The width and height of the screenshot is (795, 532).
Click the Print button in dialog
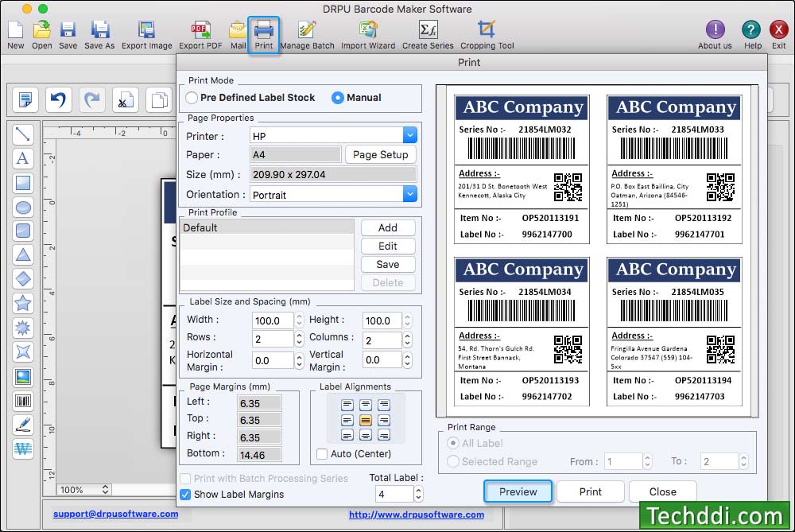point(590,491)
